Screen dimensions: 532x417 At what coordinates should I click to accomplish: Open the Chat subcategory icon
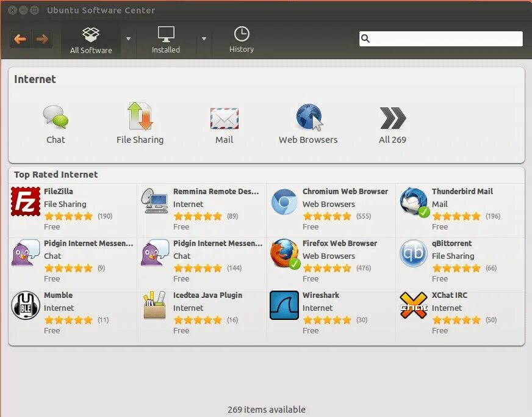[56, 117]
